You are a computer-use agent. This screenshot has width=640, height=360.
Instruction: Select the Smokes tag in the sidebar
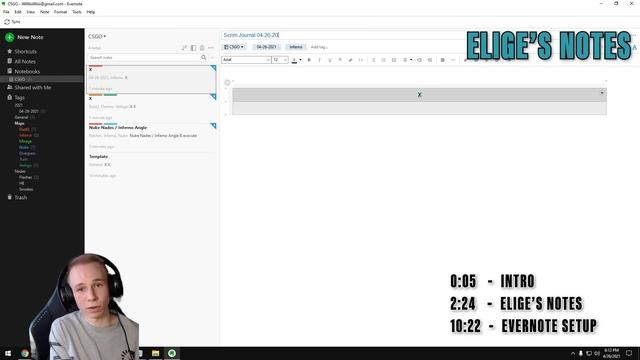[26, 189]
